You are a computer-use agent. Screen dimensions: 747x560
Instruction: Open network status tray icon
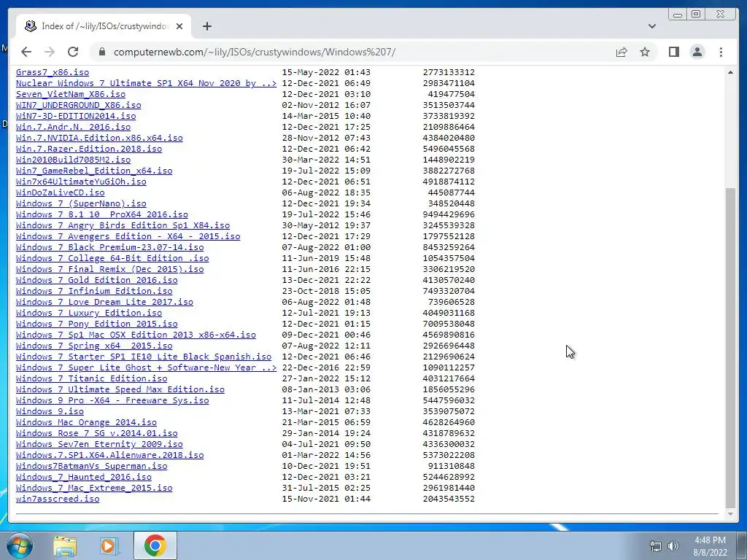(x=656, y=547)
